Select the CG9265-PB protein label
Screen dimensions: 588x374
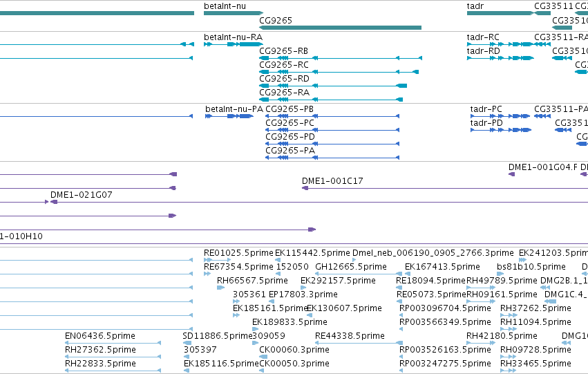point(290,109)
